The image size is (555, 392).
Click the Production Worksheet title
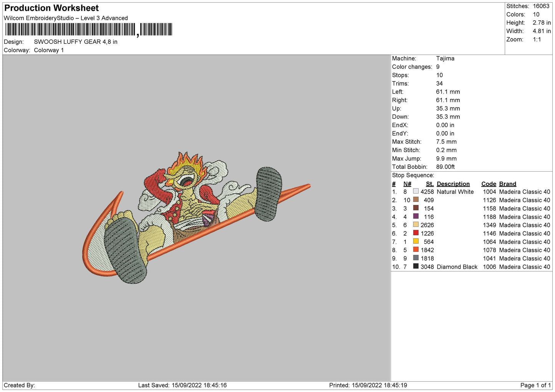tap(51, 8)
